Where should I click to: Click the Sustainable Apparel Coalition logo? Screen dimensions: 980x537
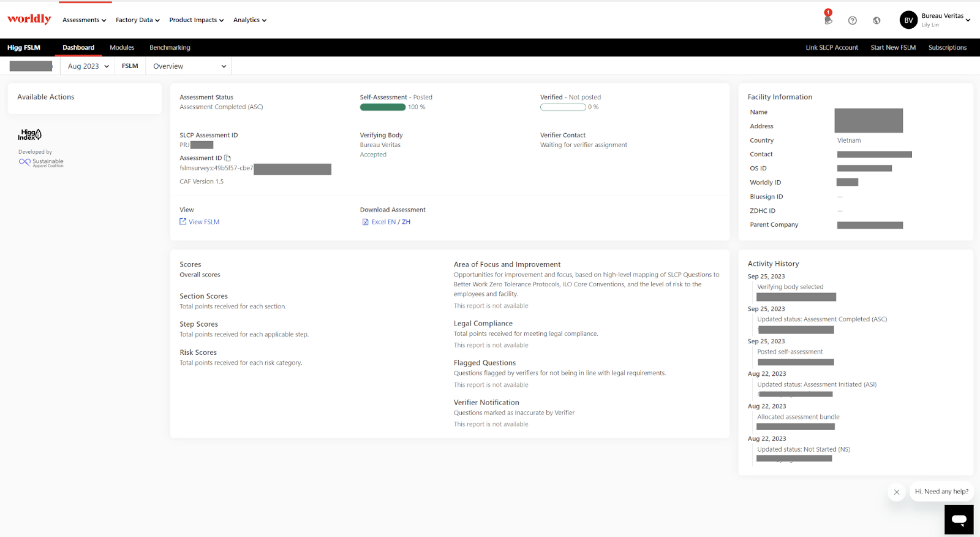(x=41, y=162)
